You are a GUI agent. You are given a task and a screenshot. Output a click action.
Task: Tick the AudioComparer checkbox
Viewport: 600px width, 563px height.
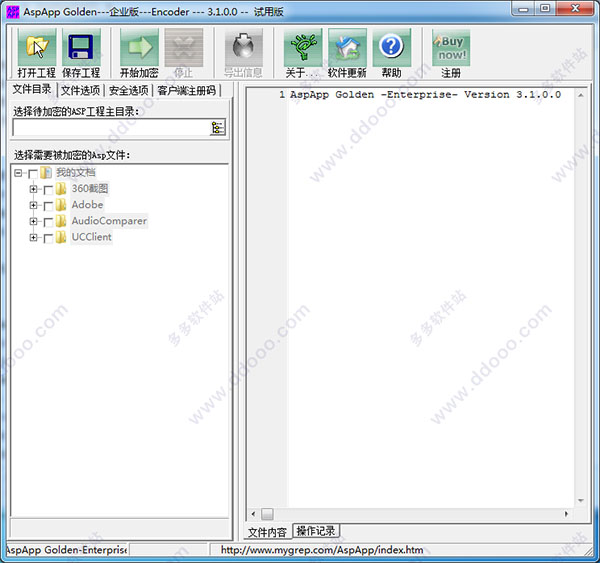[x=48, y=222]
